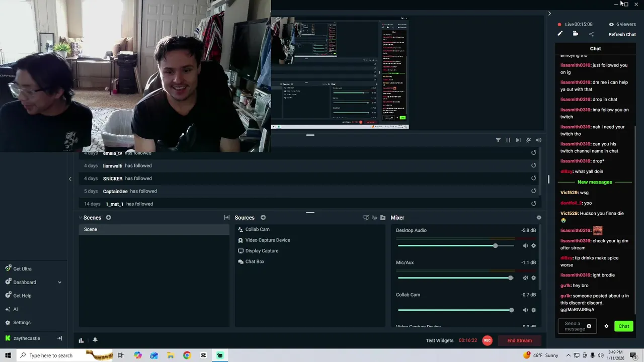Screen dimensions: 644x362
Task: Log out of zaythecastle account
Action: [59, 338]
